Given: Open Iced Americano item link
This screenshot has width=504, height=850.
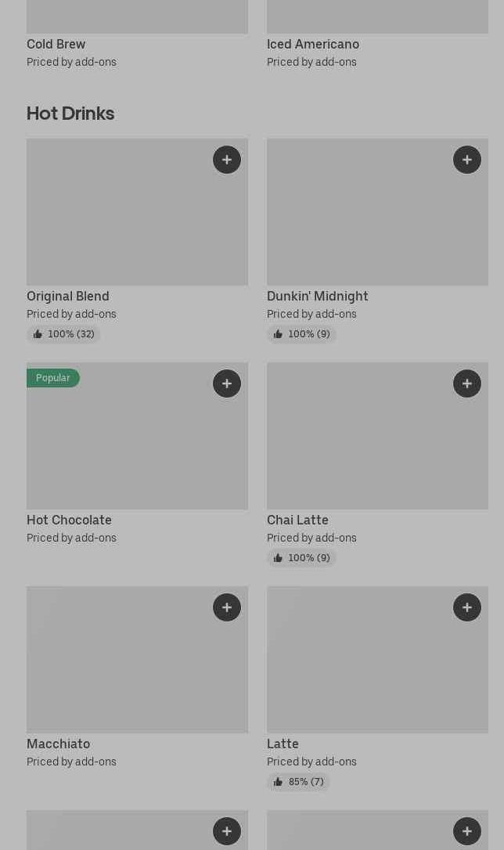Looking at the screenshot, I should 312,45.
